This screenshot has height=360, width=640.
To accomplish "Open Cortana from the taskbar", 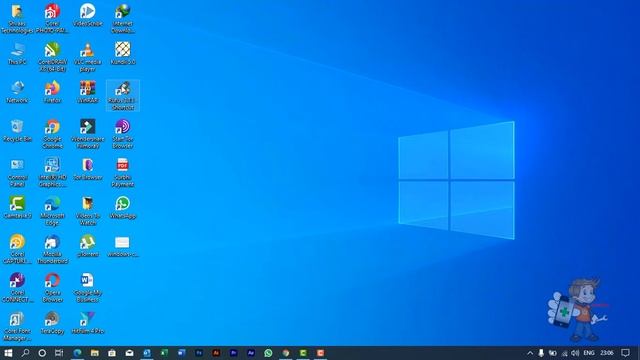I will pos(42,353).
